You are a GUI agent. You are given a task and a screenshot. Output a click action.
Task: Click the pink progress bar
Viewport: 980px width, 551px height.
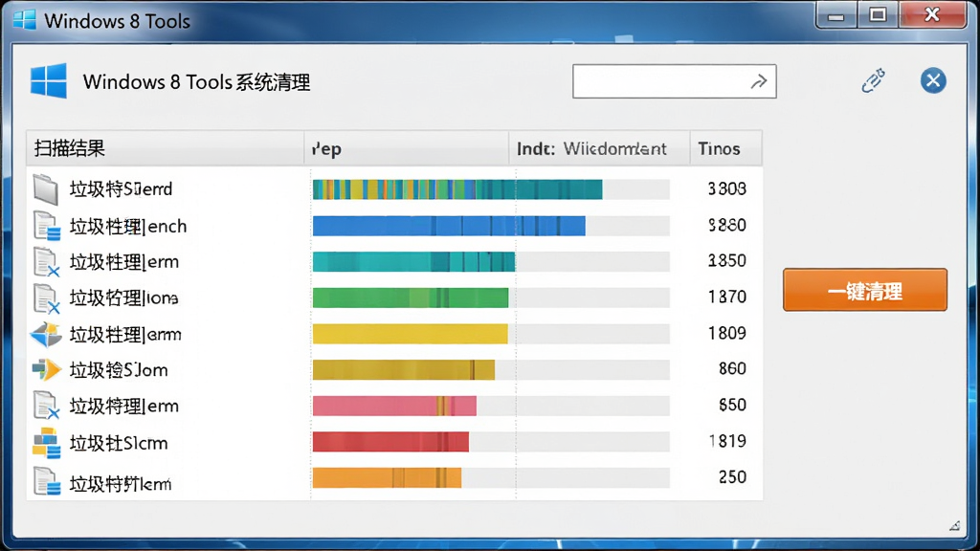pyautogui.click(x=394, y=406)
